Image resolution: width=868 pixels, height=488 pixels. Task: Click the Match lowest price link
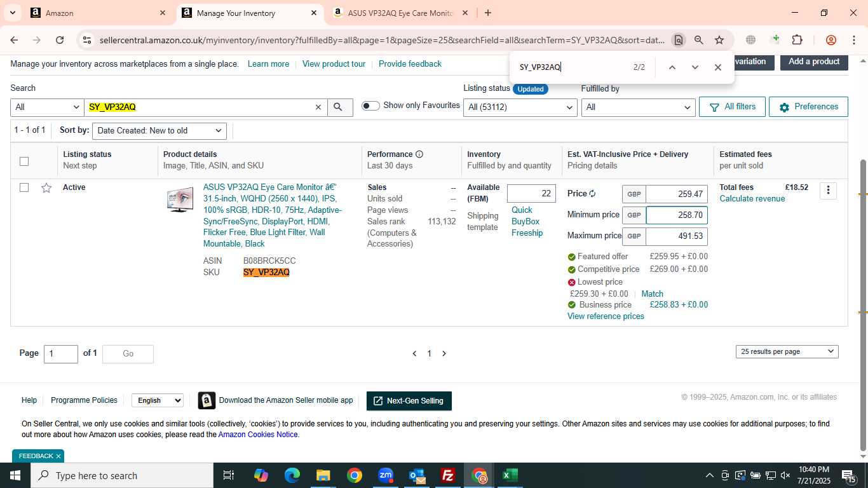point(652,294)
